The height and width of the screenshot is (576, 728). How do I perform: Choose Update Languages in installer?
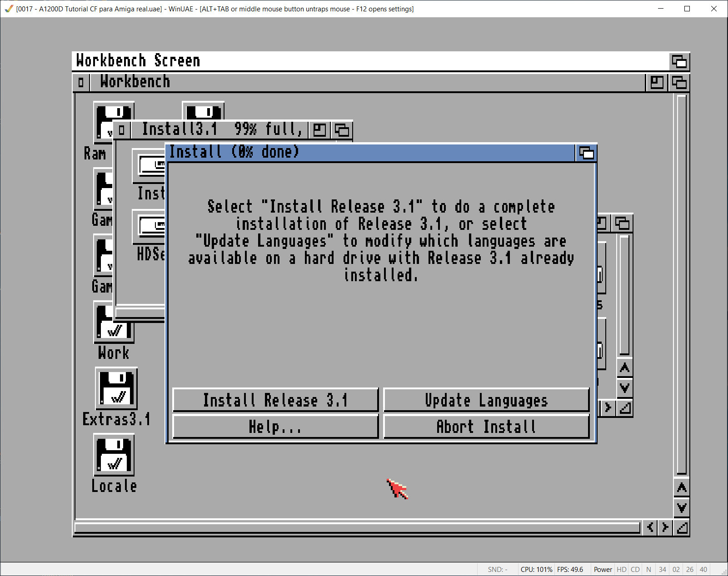486,400
